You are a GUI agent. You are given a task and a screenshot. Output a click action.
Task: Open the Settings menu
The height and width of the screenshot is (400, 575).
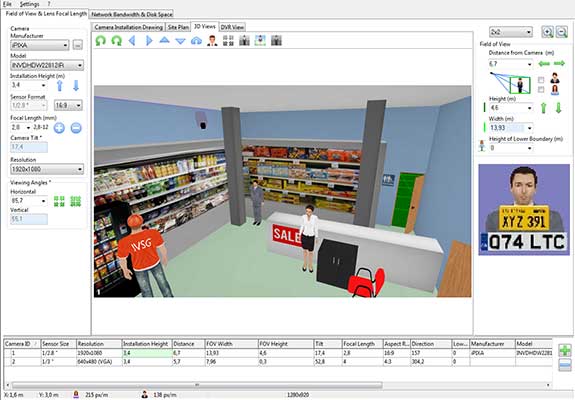tap(29, 4)
